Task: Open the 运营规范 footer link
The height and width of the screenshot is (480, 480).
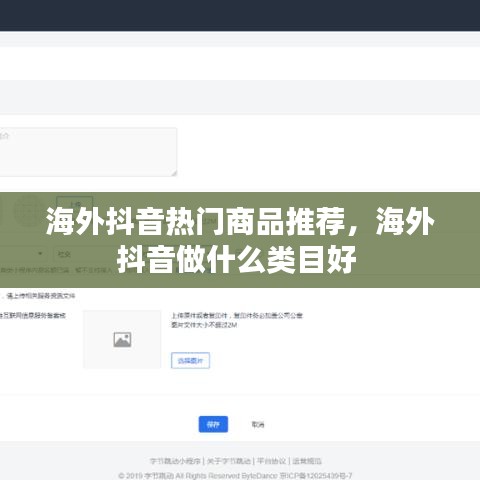Action: pyautogui.click(x=307, y=461)
